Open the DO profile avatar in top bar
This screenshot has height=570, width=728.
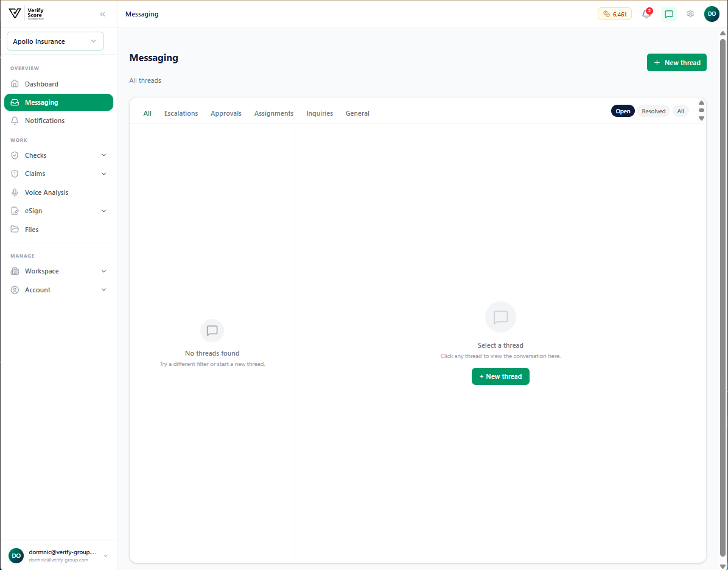click(712, 14)
